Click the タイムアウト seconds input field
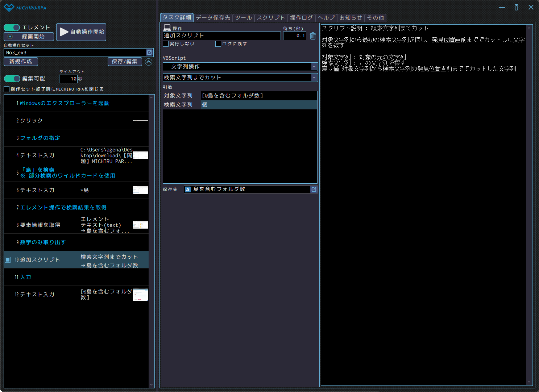This screenshot has width=539, height=392. tap(68, 79)
